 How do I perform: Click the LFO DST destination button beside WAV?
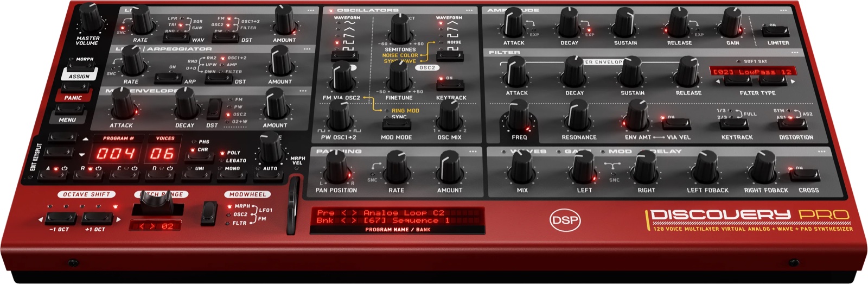(225, 38)
